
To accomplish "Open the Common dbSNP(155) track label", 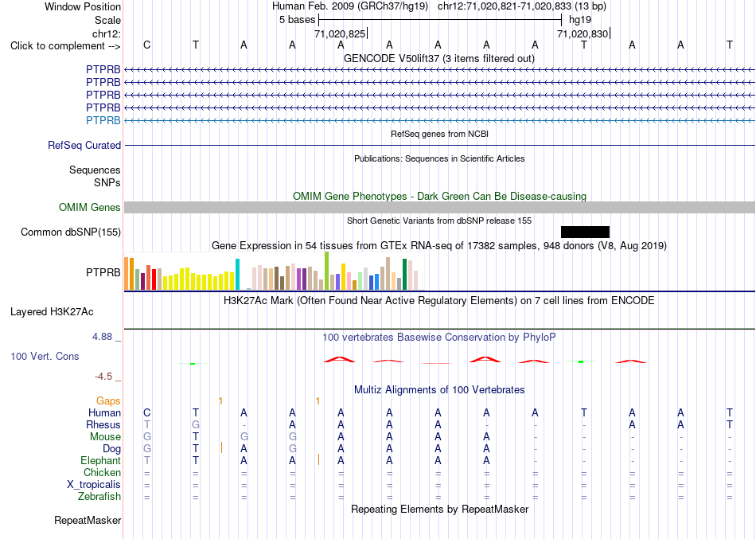I will [x=71, y=232].
